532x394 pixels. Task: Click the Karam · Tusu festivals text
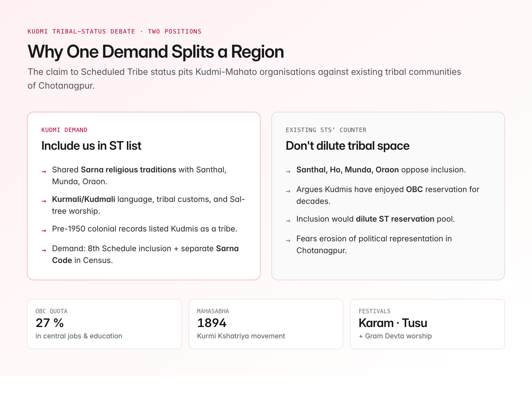tap(393, 323)
